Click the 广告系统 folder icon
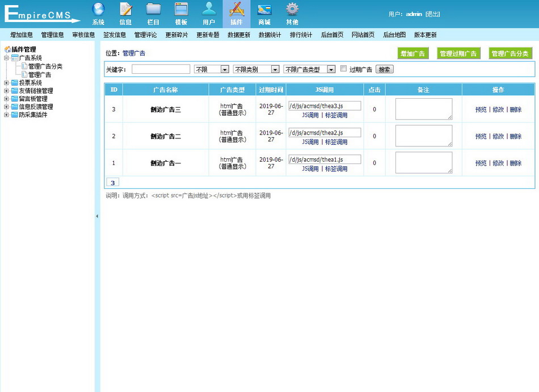 [15, 58]
